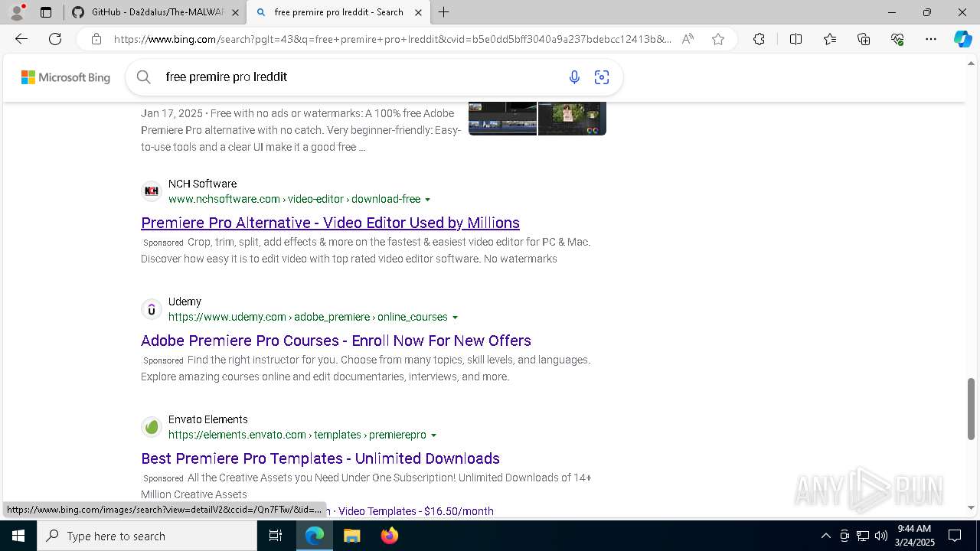Viewport: 980px width, 551px height.
Task: Go back with the back arrow
Action: click(x=21, y=39)
